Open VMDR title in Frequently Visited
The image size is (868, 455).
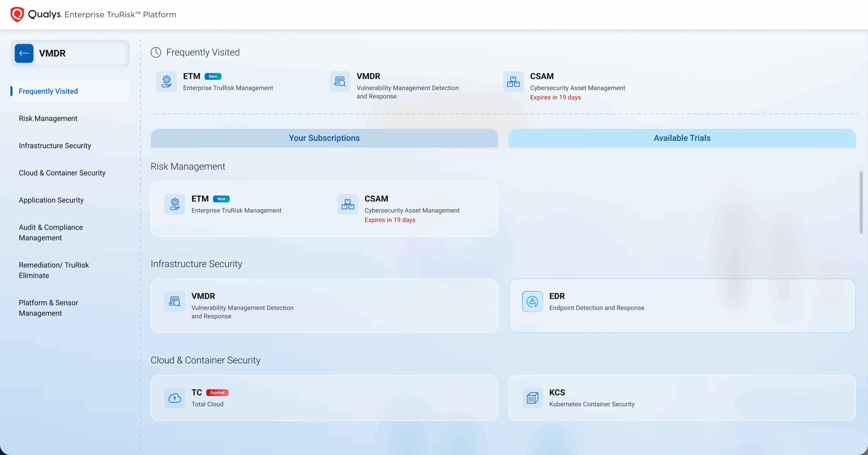point(368,76)
